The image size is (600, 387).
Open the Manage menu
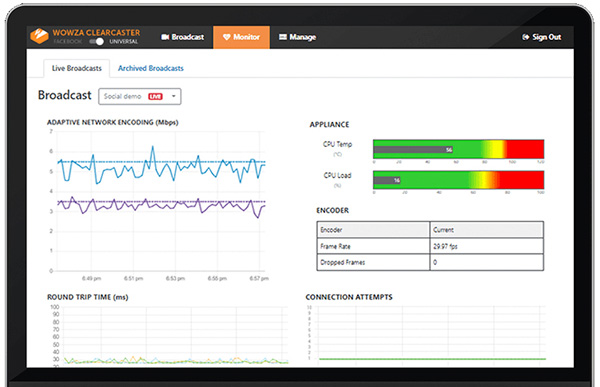click(x=297, y=37)
